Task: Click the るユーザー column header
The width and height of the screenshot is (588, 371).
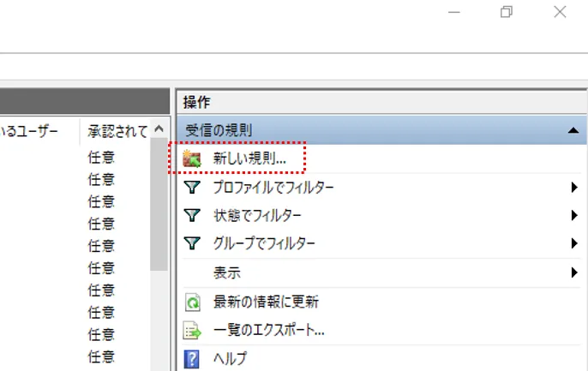Action: (34, 130)
